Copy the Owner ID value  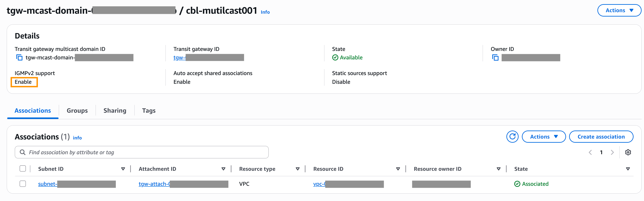click(495, 58)
